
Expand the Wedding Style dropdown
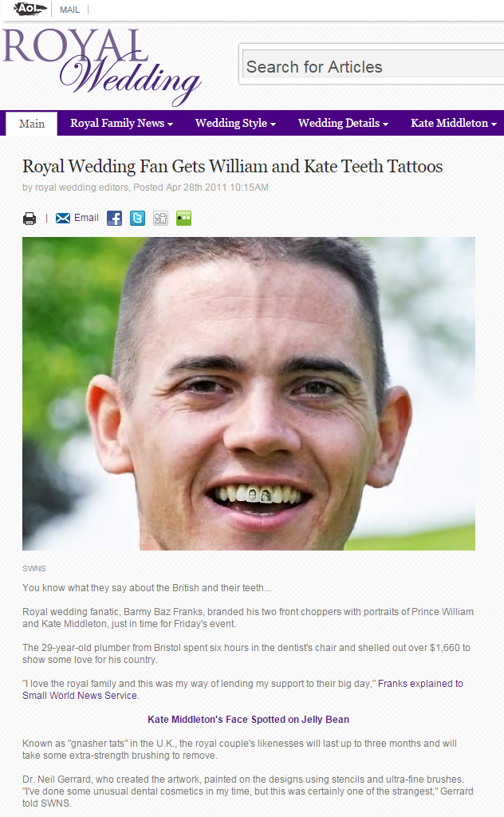coord(236,124)
